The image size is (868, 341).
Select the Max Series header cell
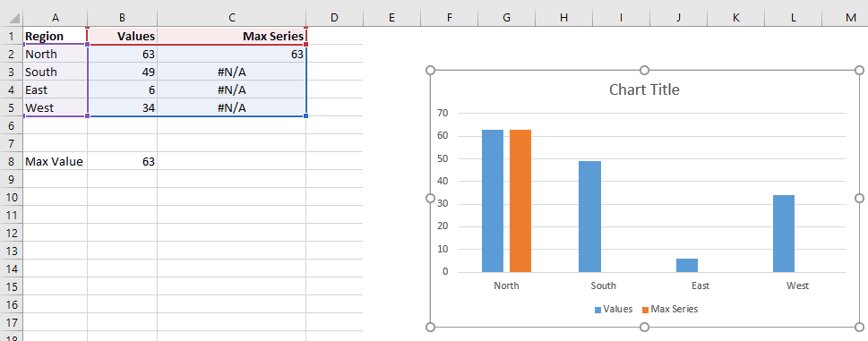231,36
